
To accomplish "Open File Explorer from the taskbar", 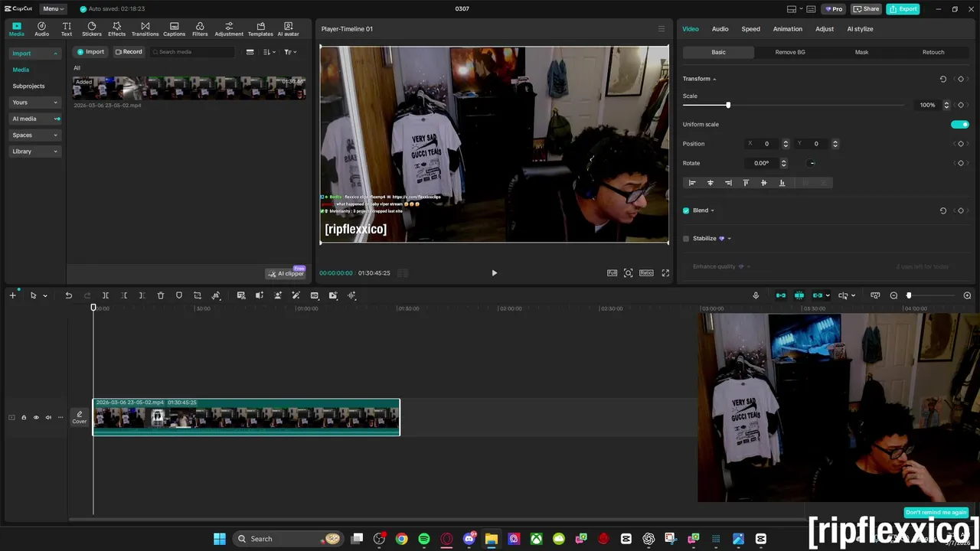I will click(x=492, y=539).
